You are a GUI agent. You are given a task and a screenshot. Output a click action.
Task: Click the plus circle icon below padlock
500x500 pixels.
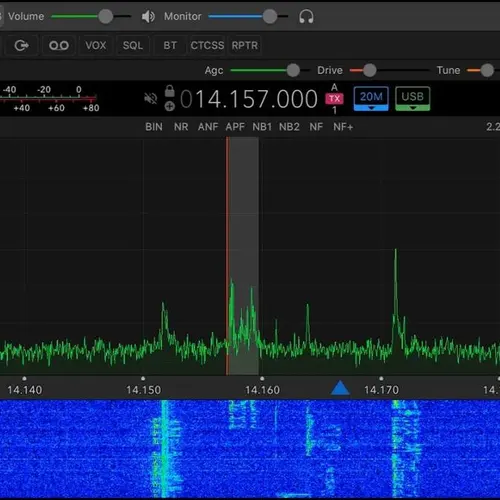[169, 106]
